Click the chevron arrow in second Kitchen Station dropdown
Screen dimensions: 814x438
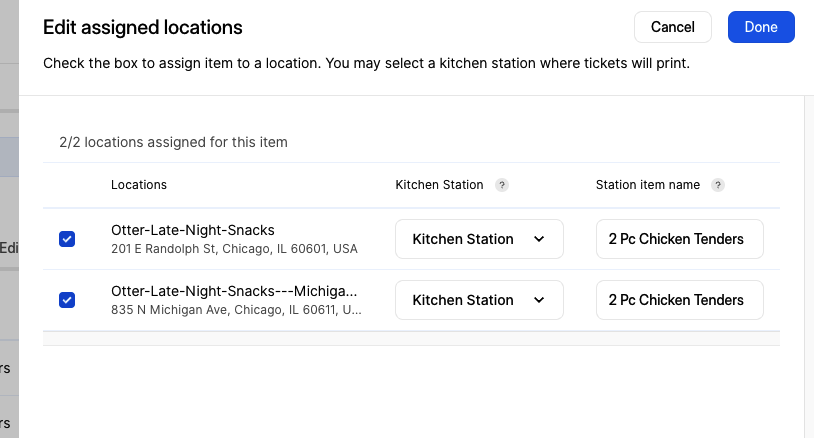click(x=539, y=300)
